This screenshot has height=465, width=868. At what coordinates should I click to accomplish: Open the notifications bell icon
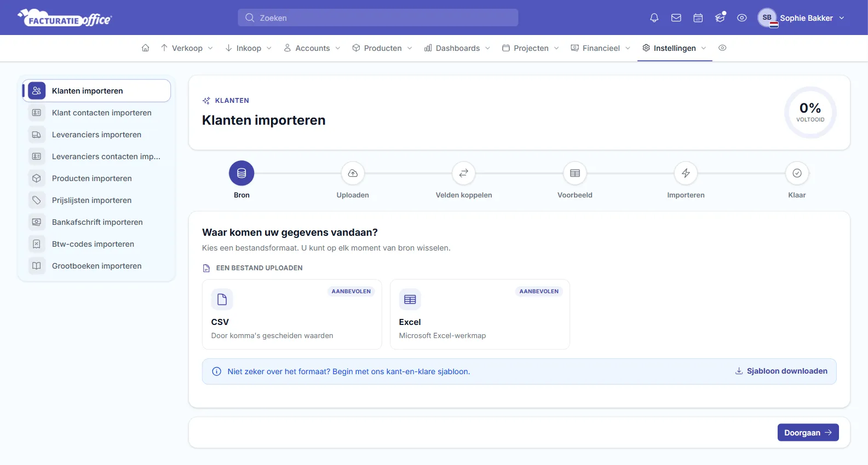[654, 18]
